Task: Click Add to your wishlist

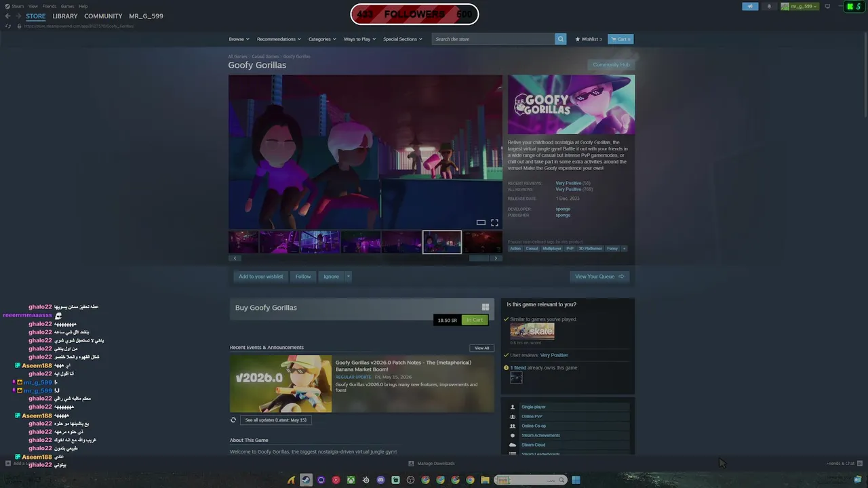Action: coord(260,277)
